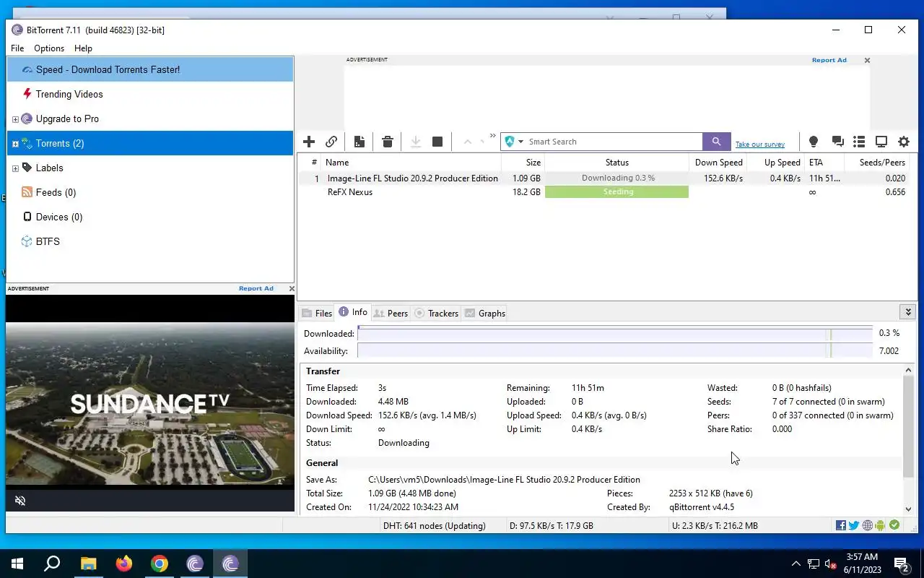Select Speed - Download Torrents Faster item
Image resolution: width=924 pixels, height=578 pixels.
pos(150,69)
